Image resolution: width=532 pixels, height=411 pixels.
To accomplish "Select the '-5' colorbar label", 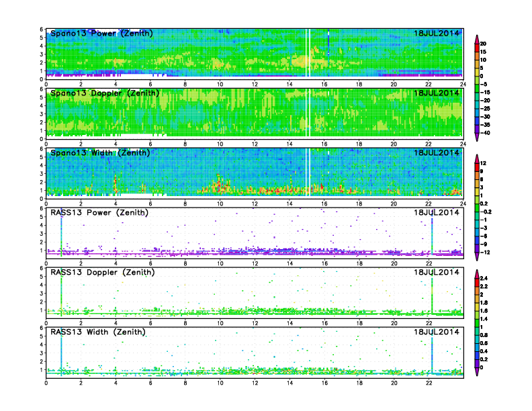I will coord(484,84).
